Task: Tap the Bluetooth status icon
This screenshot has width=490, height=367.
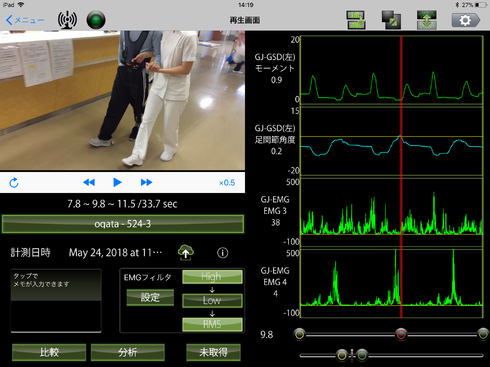Action: (457, 5)
